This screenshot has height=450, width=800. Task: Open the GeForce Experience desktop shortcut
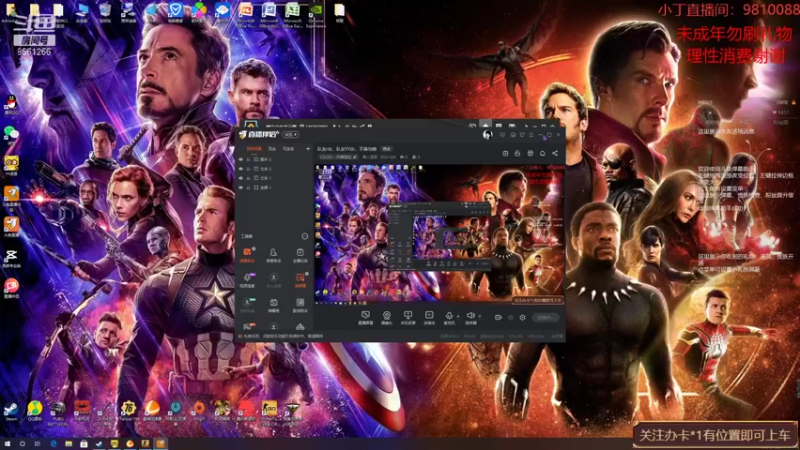[x=316, y=14]
